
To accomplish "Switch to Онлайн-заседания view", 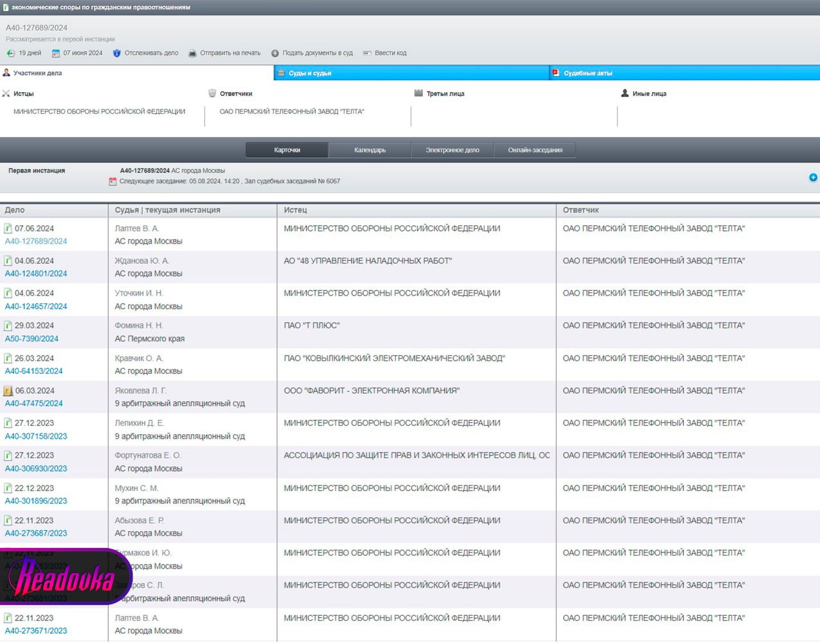I will (535, 150).
